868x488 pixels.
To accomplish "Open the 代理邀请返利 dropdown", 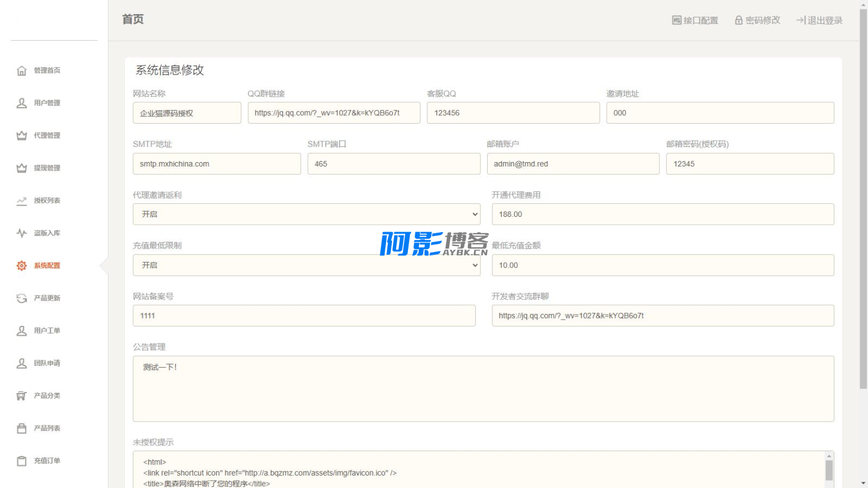I will 306,215.
